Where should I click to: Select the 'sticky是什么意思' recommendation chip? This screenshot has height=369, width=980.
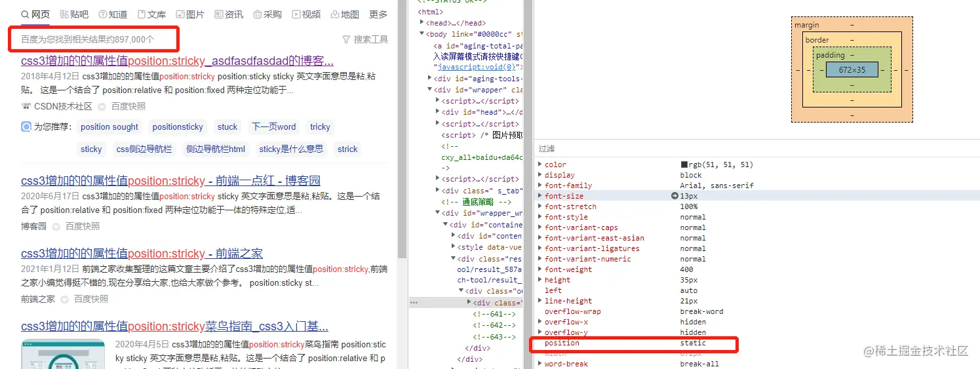(291, 149)
